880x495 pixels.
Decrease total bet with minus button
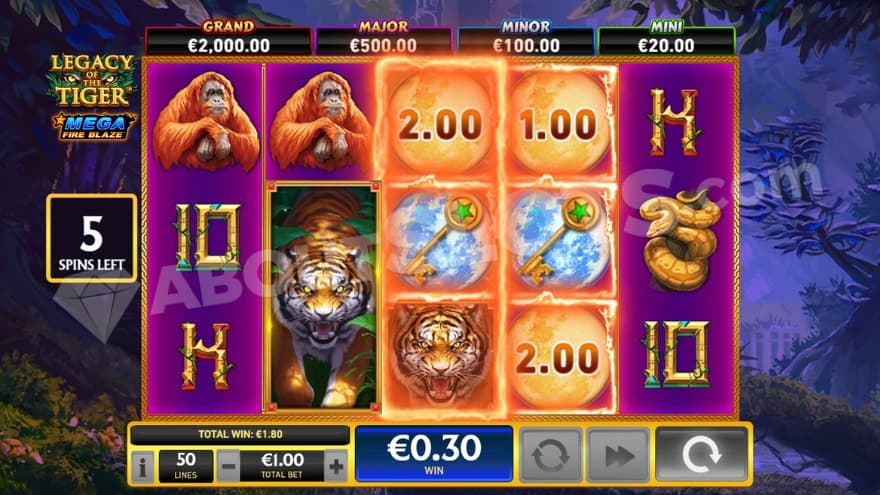pyautogui.click(x=228, y=466)
